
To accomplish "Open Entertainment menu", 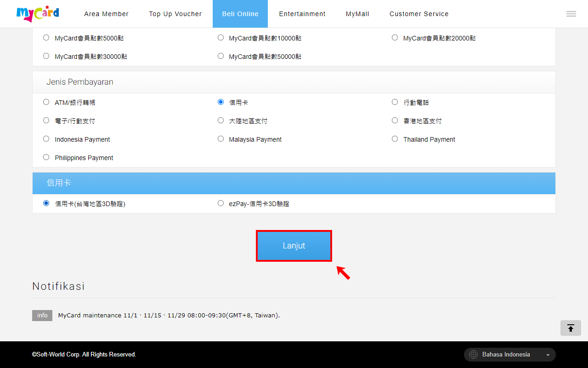I will click(x=302, y=14).
